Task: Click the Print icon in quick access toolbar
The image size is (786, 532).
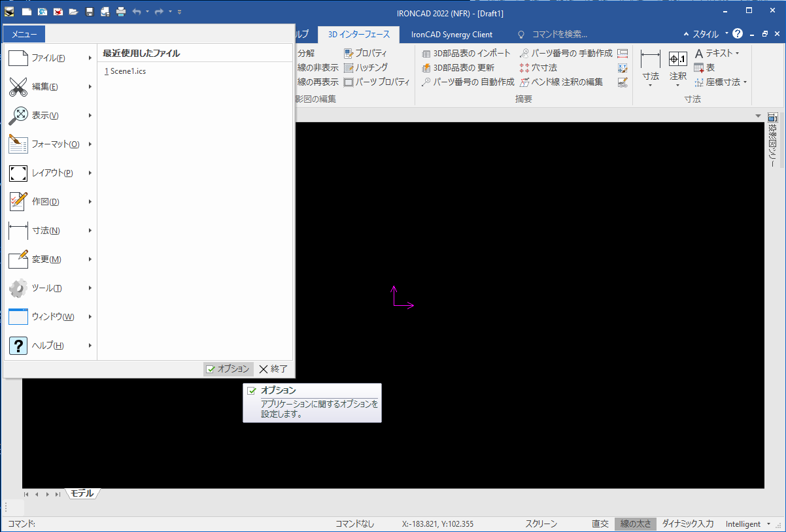Action: (x=121, y=12)
